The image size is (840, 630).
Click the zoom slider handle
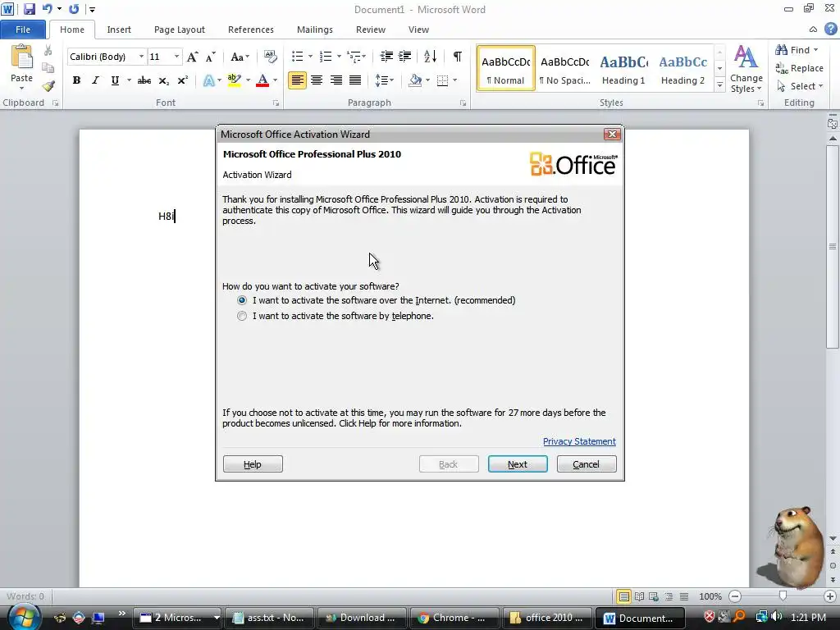coord(783,596)
